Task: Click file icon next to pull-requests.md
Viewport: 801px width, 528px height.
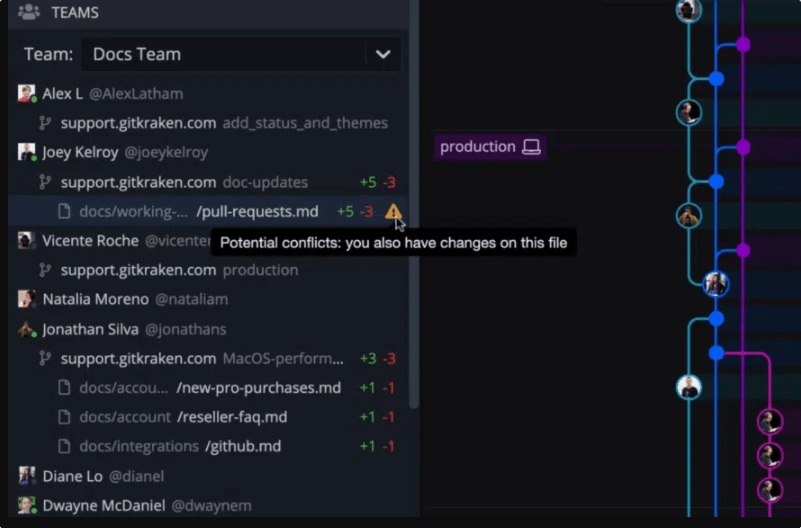Action: (x=64, y=212)
